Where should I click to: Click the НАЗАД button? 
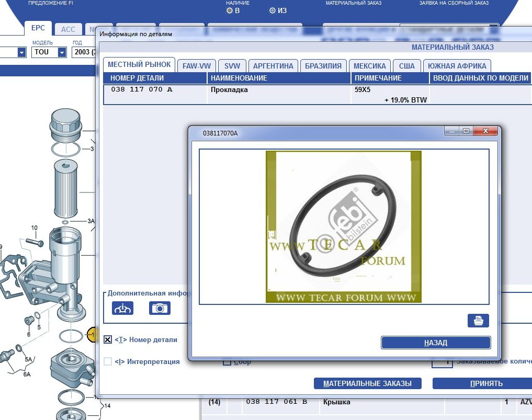pyautogui.click(x=436, y=343)
